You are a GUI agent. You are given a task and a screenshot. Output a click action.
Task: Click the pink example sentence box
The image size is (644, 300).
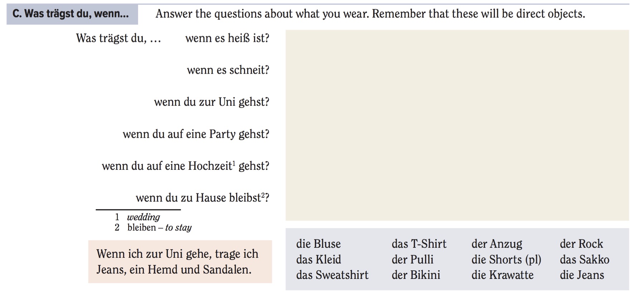180,262
